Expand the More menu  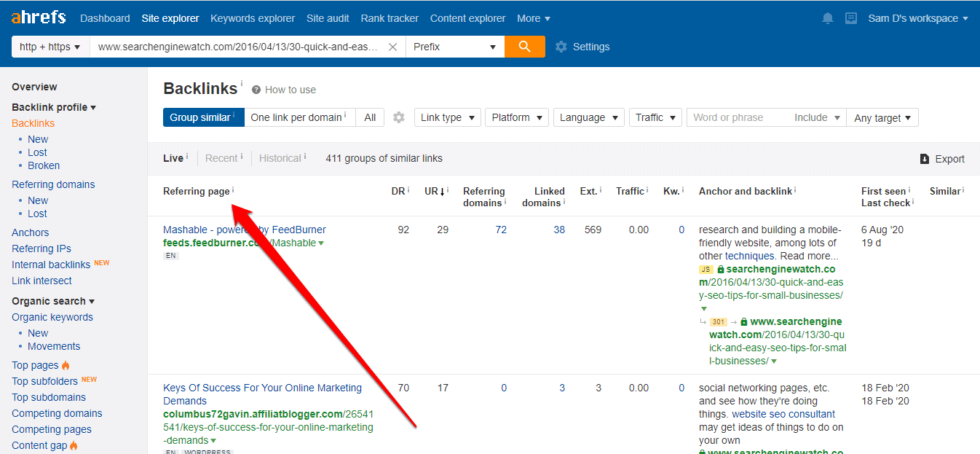534,18
